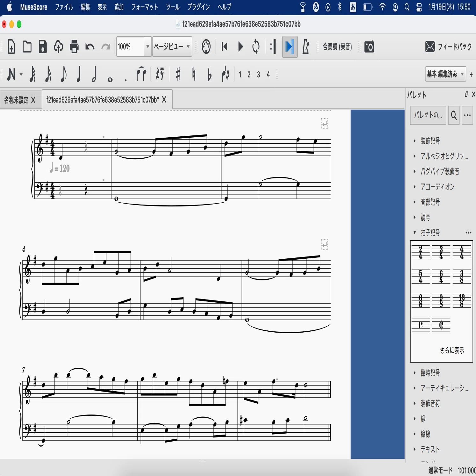Take an image capture with the camera icon
The image size is (476, 476).
coord(369,47)
